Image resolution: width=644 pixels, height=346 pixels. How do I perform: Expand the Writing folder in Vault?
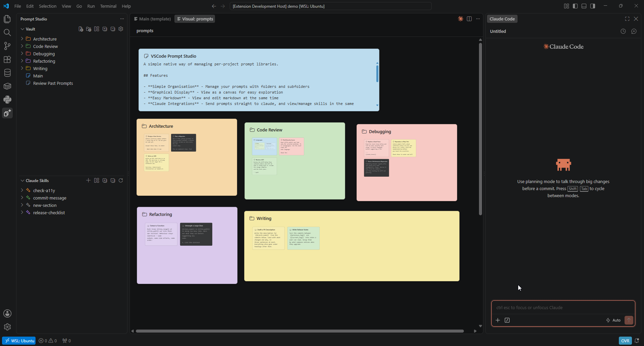22,68
